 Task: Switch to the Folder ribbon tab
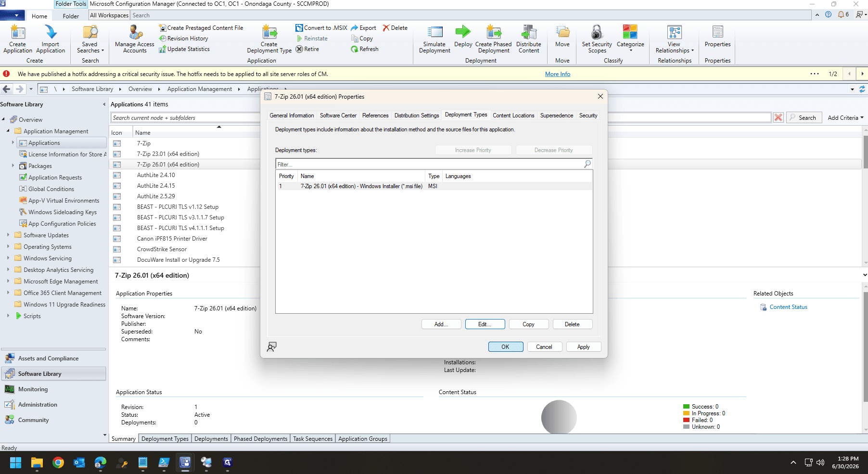coord(71,16)
